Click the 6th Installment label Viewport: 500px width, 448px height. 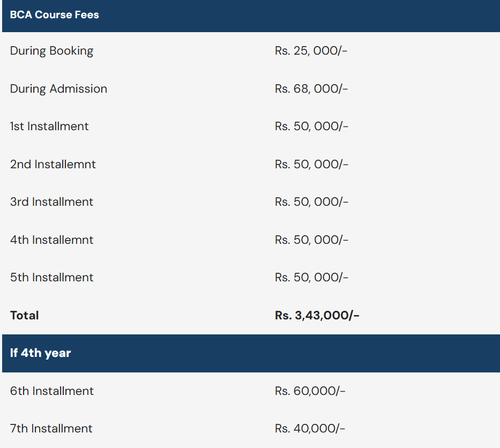point(51,391)
